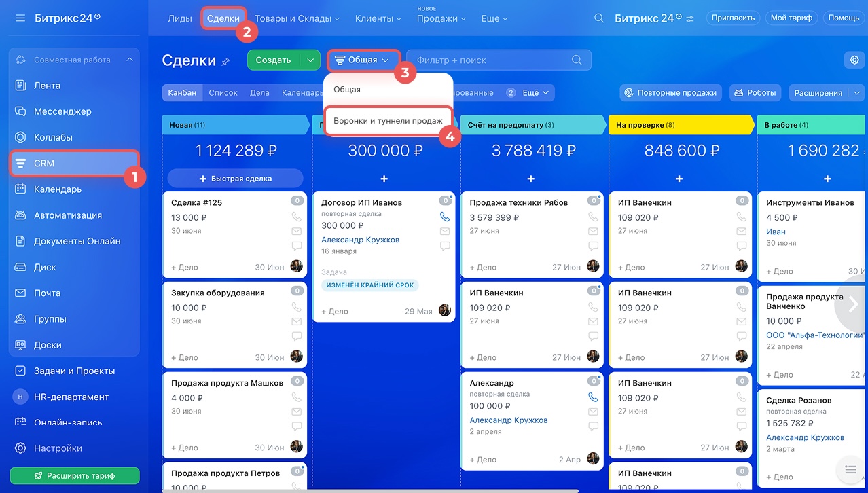Screen dimensions: 868x493
Task: Expand the Клиенты menu
Action: (378, 18)
